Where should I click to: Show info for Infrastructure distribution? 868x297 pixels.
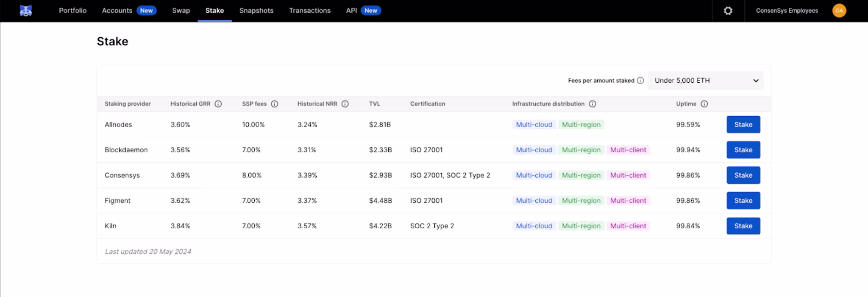click(x=593, y=104)
